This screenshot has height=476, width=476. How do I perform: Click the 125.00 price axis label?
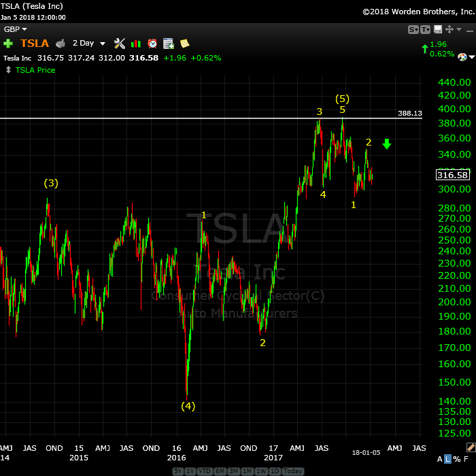454,433
